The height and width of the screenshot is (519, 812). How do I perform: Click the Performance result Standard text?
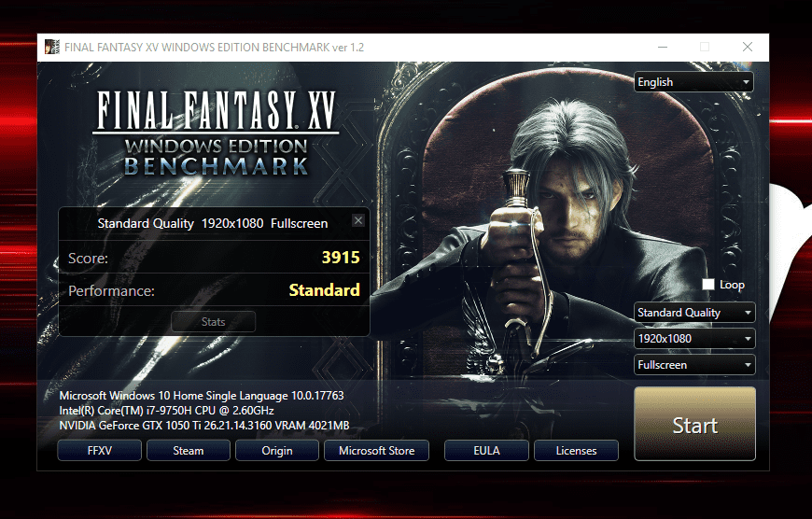pyautogui.click(x=324, y=290)
